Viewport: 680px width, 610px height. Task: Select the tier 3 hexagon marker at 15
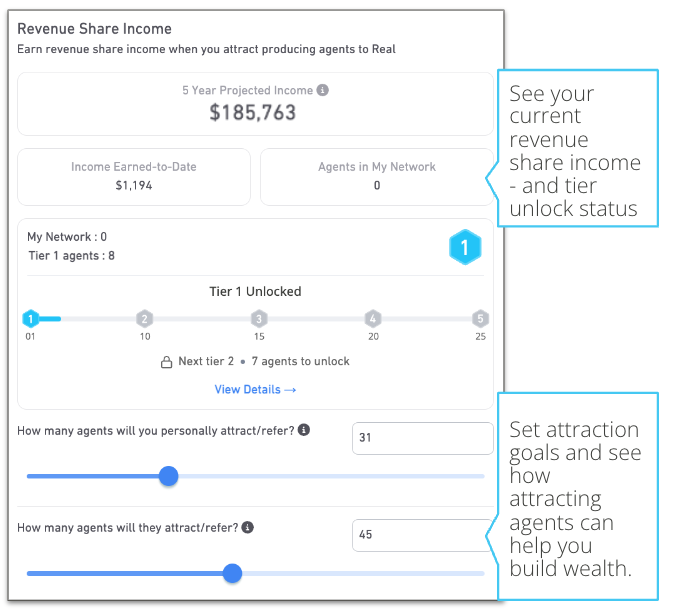tap(259, 319)
